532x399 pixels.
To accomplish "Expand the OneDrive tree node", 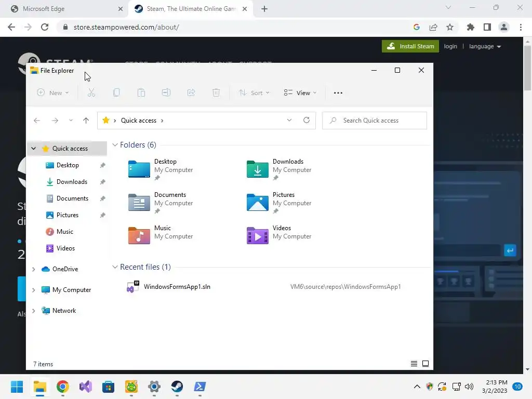I will point(34,269).
